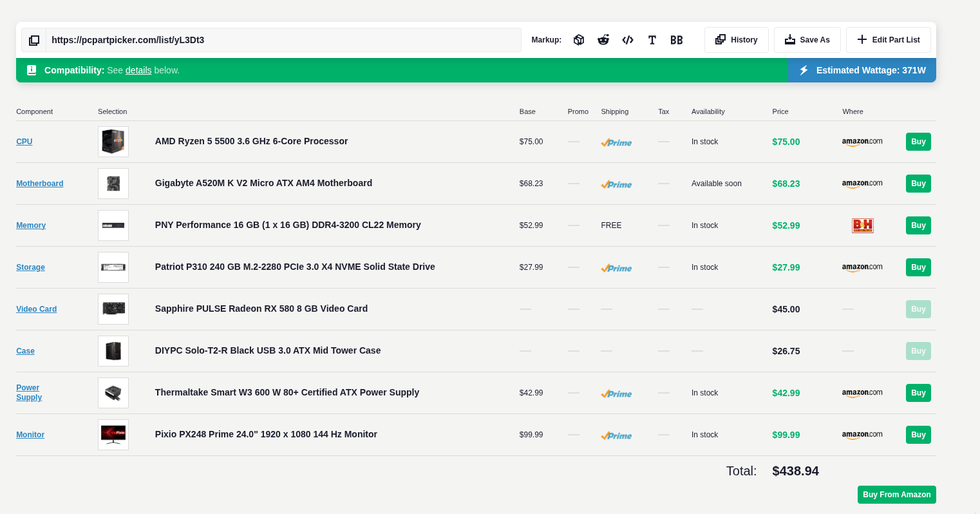This screenshot has width=980, height=514.
Task: Buy the AMD Ryzen 5 5500 CPU
Action: click(x=918, y=142)
